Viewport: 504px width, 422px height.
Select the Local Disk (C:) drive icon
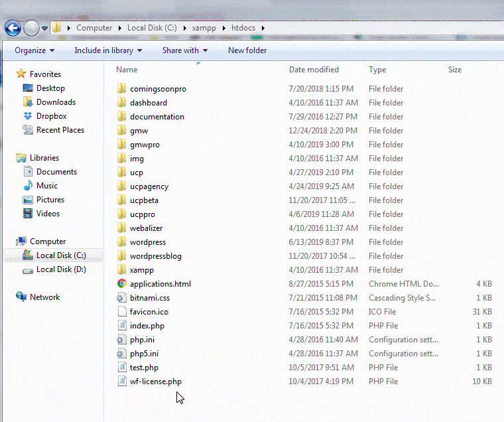28,255
